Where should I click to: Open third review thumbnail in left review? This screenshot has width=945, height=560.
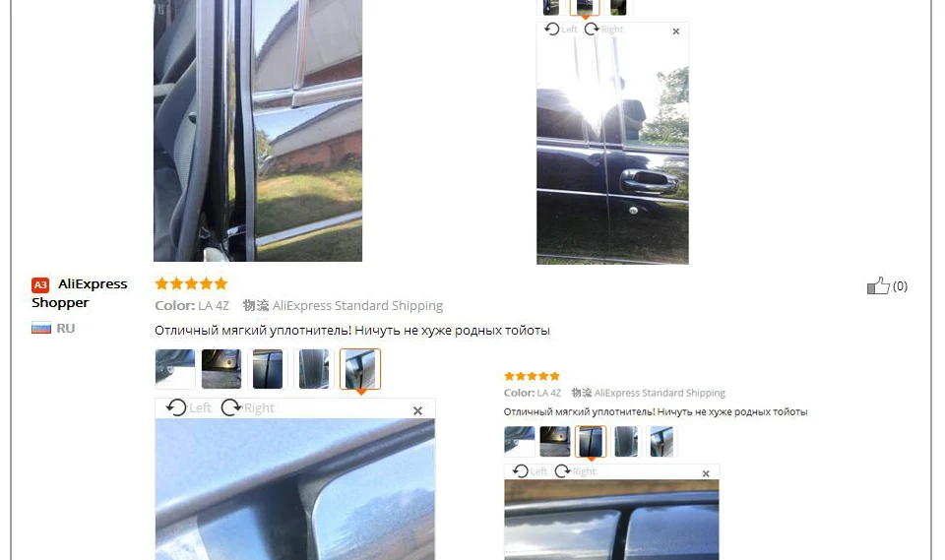click(x=268, y=369)
